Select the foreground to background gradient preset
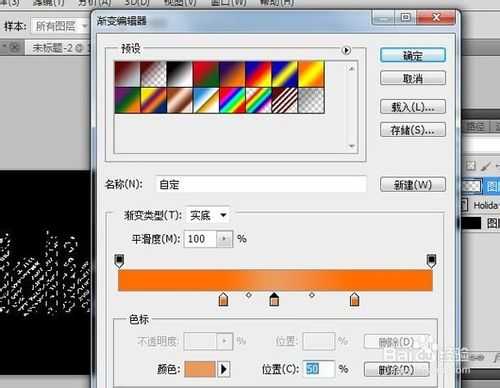500x388 pixels. tap(127, 74)
